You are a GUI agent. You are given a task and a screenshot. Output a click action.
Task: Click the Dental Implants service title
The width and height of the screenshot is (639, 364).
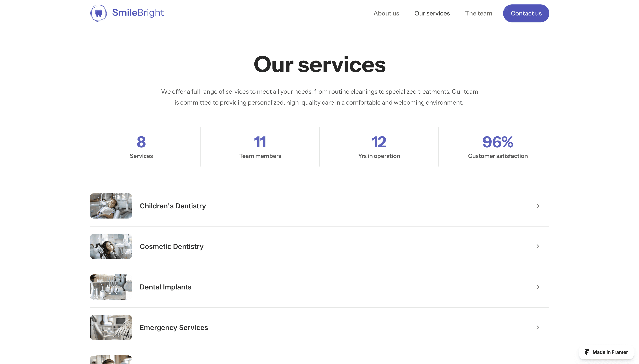165,287
